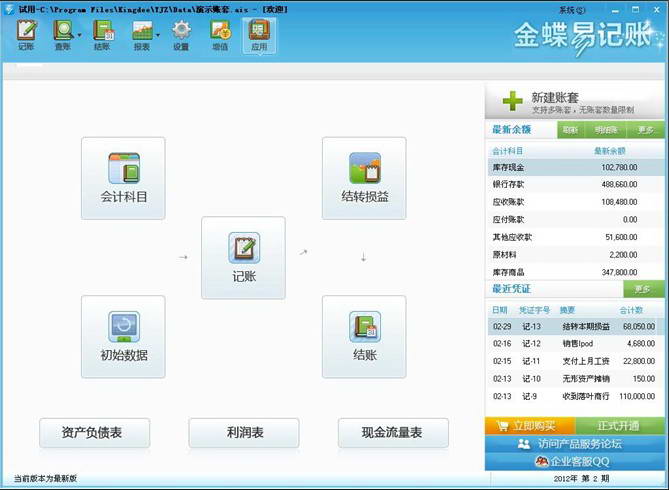Click the 最新余额 column header

point(609,151)
